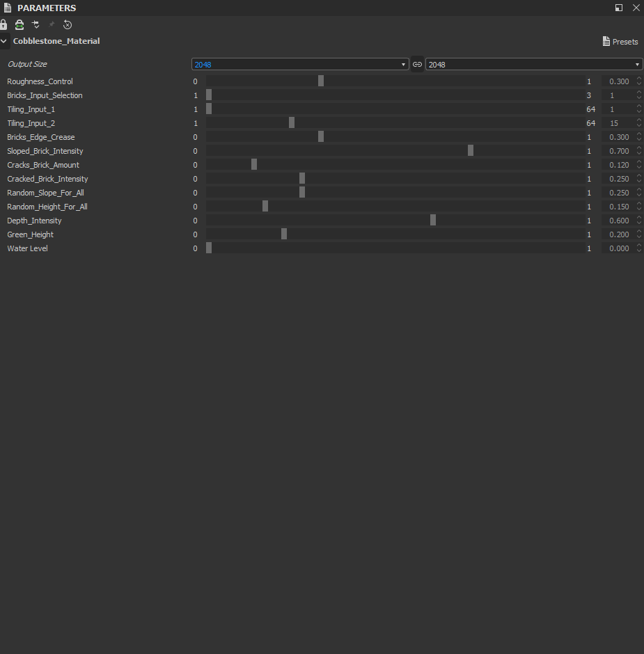The image size is (644, 654).
Task: Undock the Parameters panel with float icon
Action: tap(619, 8)
